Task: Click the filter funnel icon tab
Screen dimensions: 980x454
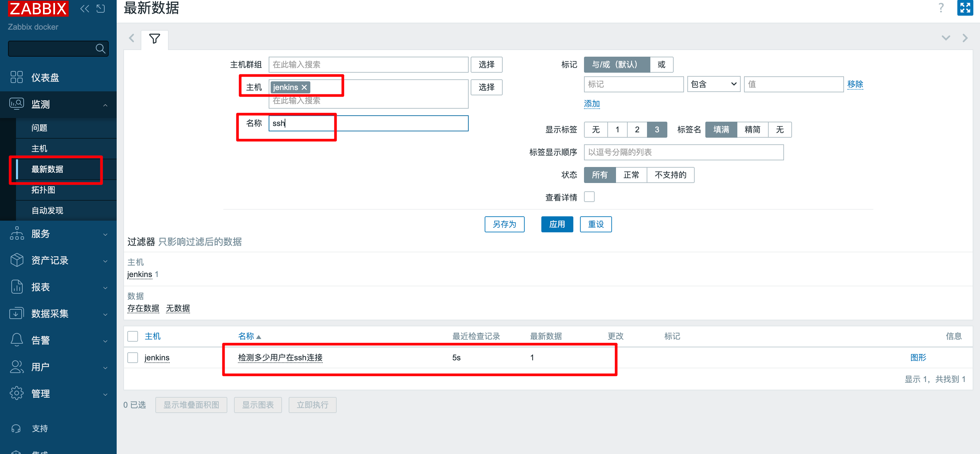Action: 154,39
